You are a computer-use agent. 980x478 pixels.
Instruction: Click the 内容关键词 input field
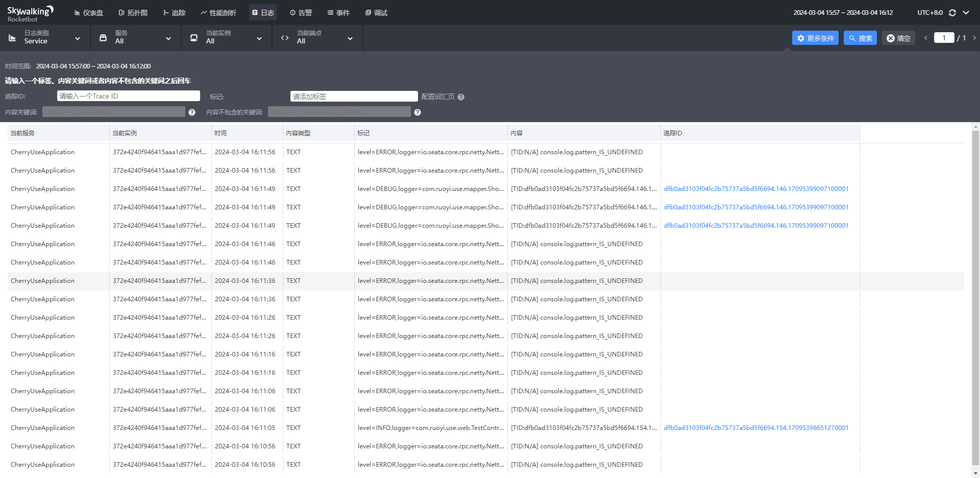(x=114, y=112)
